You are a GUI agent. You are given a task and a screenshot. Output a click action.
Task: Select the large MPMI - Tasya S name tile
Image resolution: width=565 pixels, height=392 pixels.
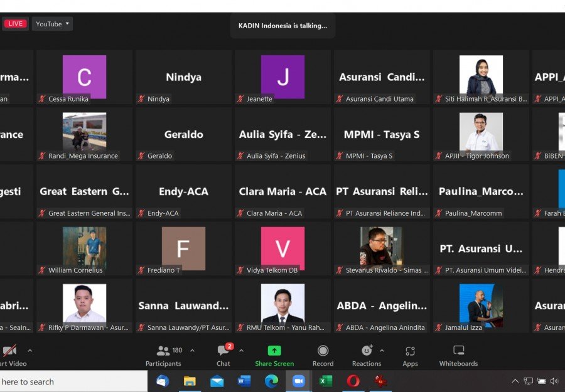pos(382,134)
